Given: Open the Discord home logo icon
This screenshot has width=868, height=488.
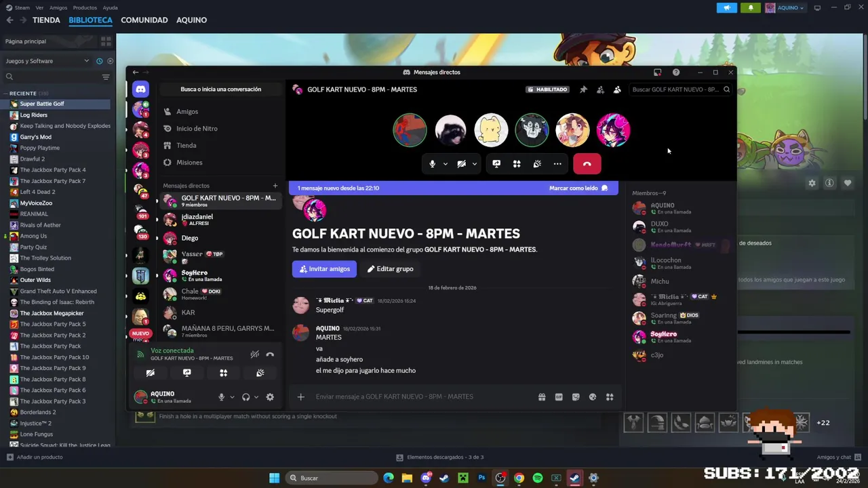Looking at the screenshot, I should 140,89.
